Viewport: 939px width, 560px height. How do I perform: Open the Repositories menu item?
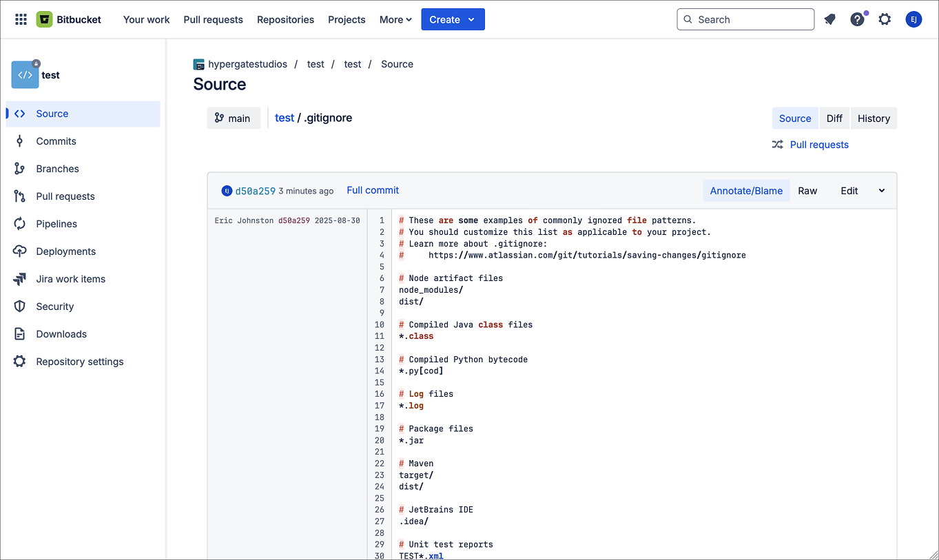[x=285, y=19]
